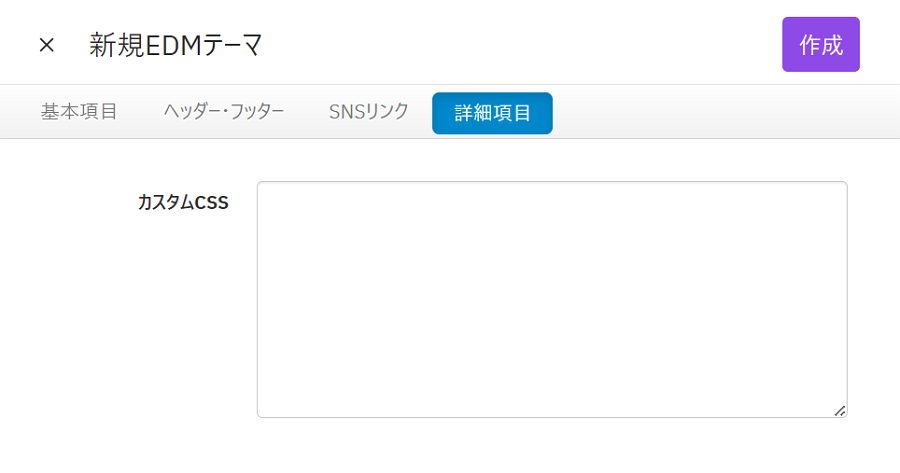Click the dialog heading beside the X

176,45
